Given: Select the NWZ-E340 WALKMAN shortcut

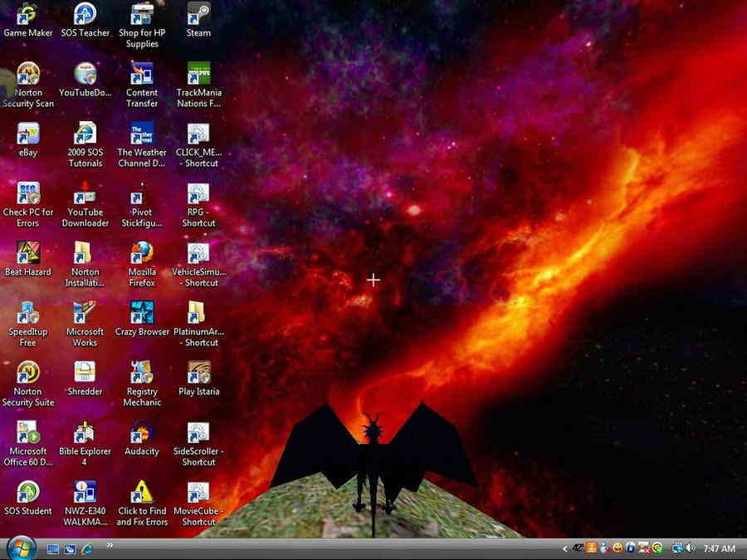Looking at the screenshot, I should pyautogui.click(x=85, y=504).
